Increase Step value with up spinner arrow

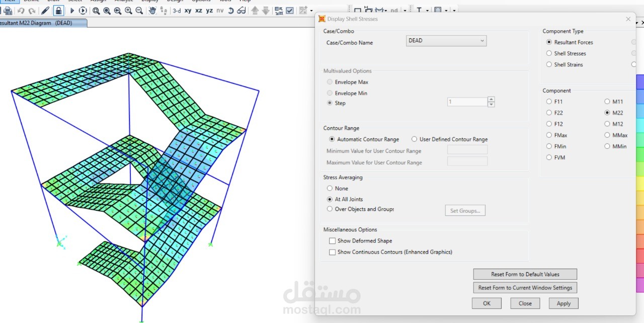pos(491,99)
